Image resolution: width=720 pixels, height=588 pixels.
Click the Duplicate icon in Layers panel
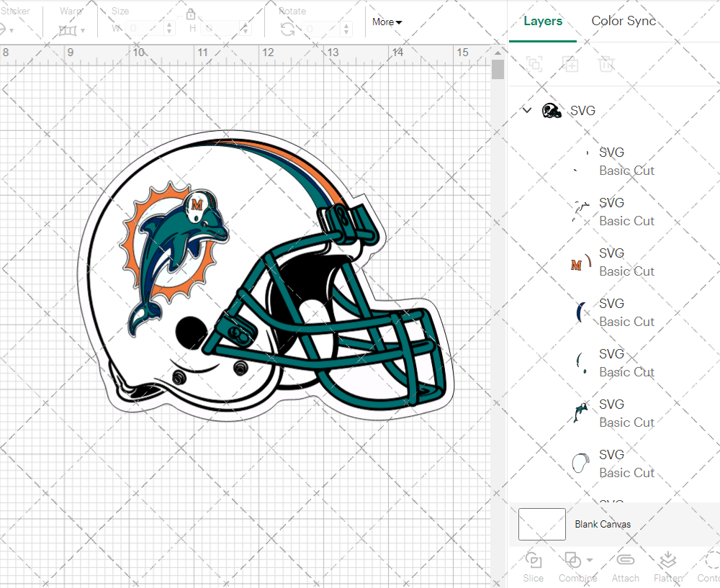(570, 65)
